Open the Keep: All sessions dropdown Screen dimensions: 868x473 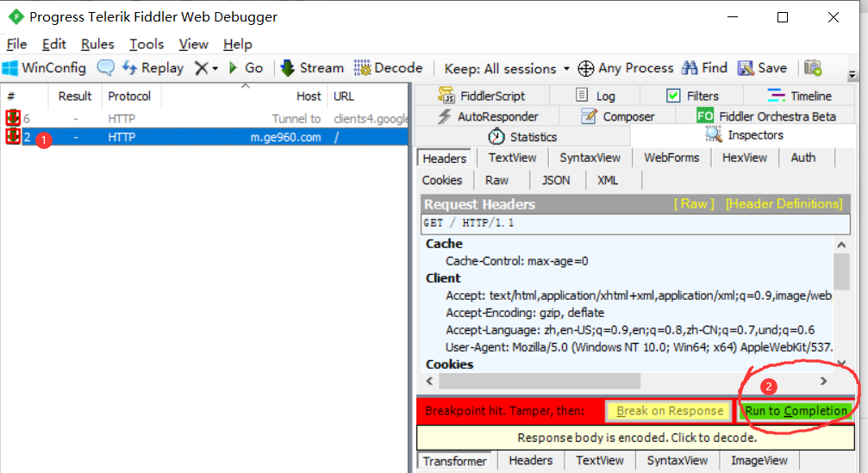(507, 69)
